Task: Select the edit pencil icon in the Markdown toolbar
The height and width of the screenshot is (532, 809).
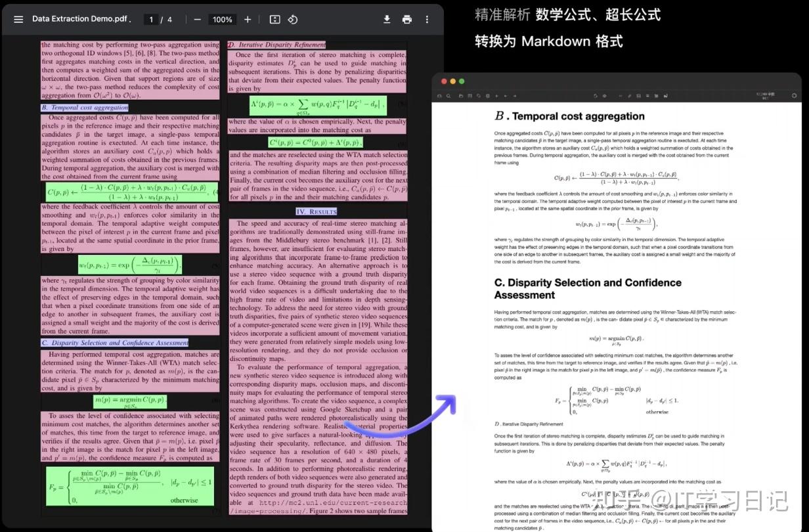Action: click(630, 96)
